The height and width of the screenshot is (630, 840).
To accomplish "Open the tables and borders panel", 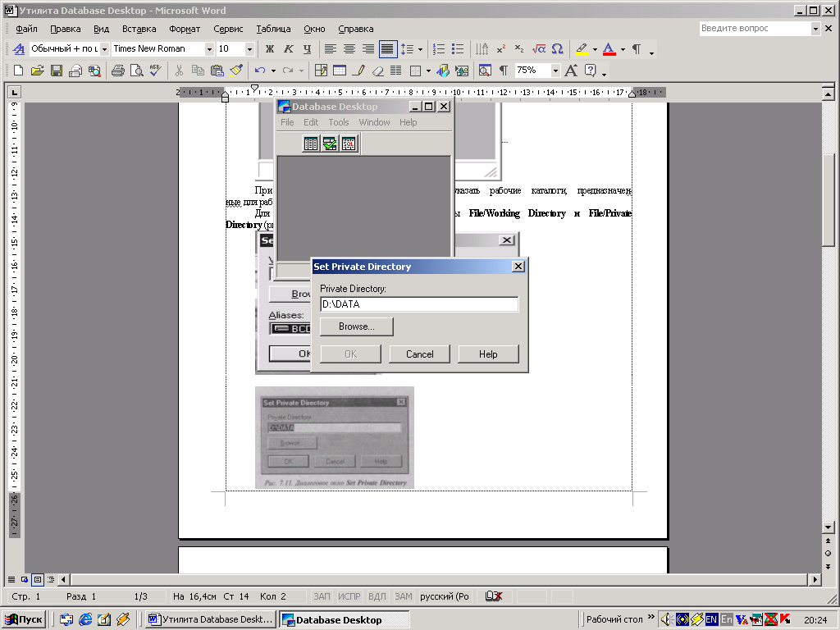I will [321, 71].
